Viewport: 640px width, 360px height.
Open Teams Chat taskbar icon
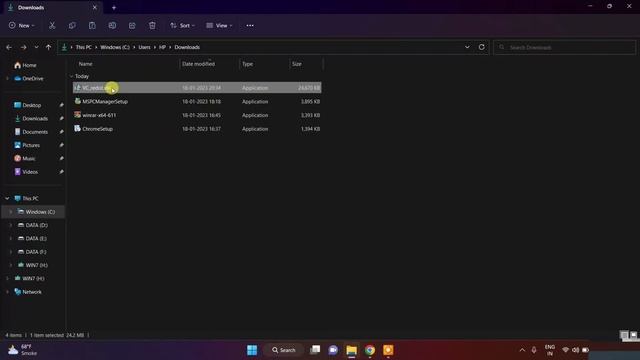click(x=333, y=350)
